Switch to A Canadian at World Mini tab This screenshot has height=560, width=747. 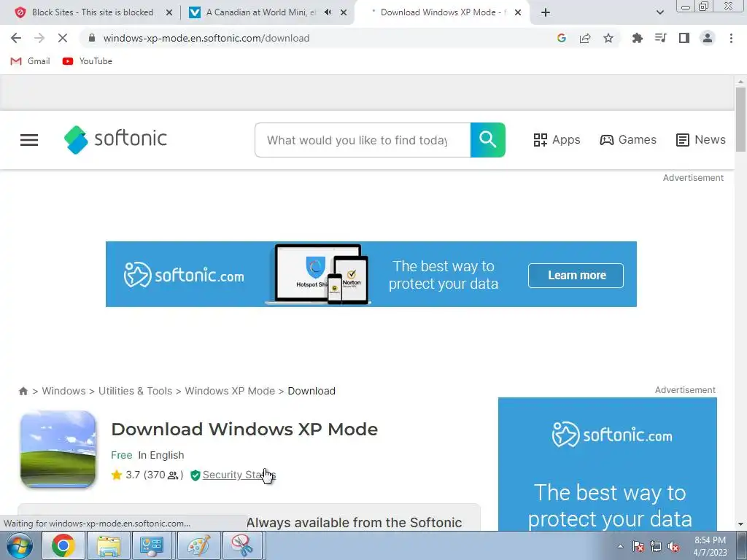[261, 12]
